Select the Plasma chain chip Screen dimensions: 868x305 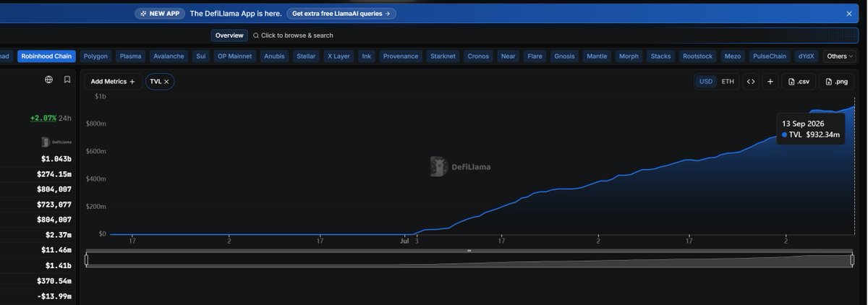(x=130, y=56)
